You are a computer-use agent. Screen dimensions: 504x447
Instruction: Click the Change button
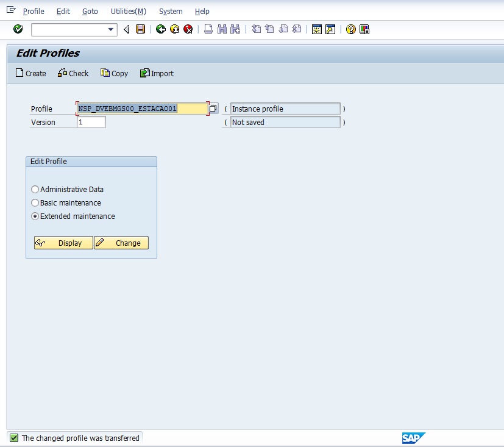(121, 243)
